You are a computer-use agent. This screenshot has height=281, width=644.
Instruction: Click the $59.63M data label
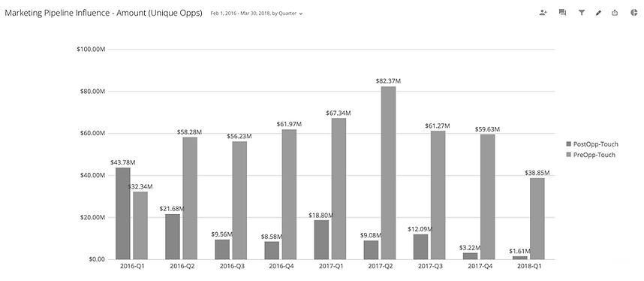click(488, 129)
